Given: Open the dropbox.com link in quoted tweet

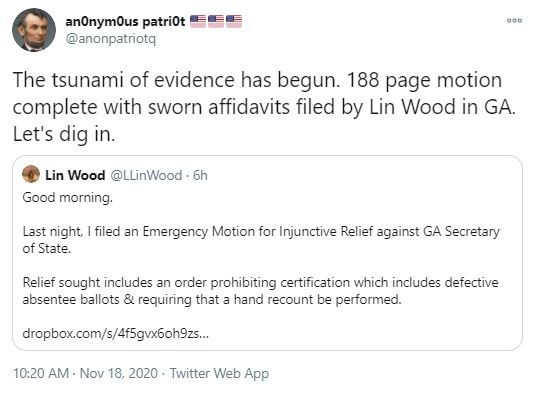Looking at the screenshot, I should pyautogui.click(x=115, y=333).
